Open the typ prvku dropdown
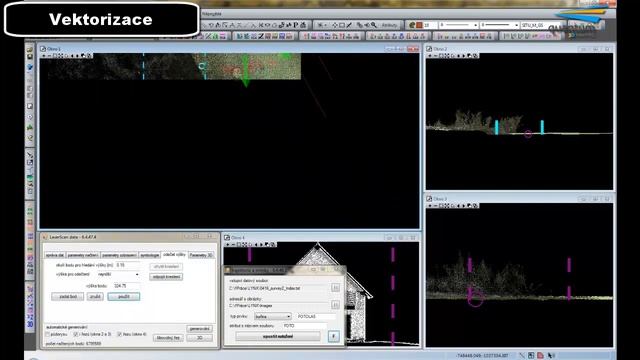Viewport: 640px width, 360px height. tap(273, 316)
